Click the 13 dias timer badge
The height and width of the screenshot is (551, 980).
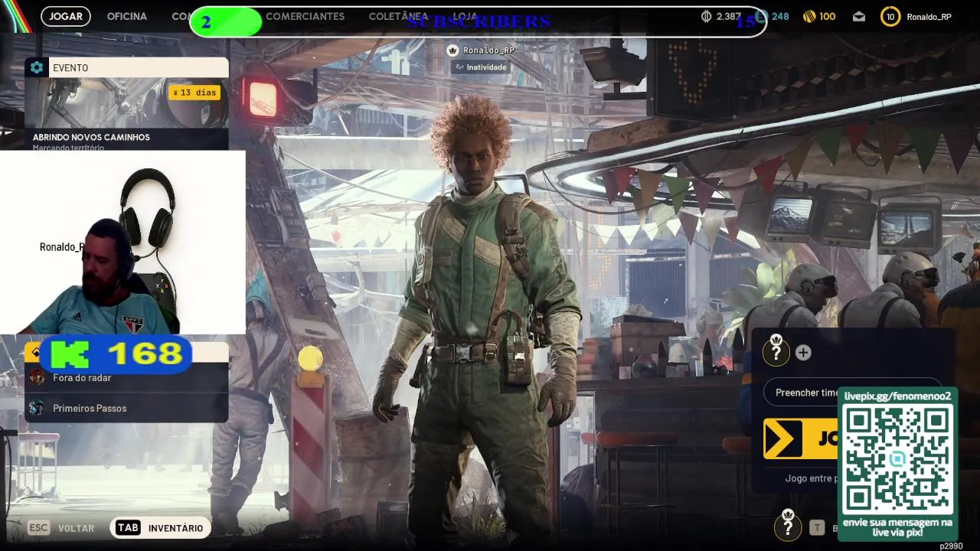(195, 93)
